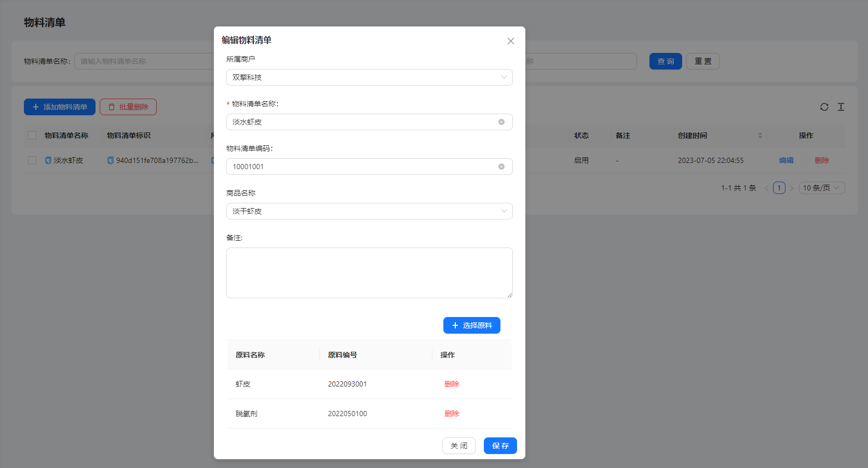Close the 编辑物料清单 dialog with X icon

click(x=511, y=41)
